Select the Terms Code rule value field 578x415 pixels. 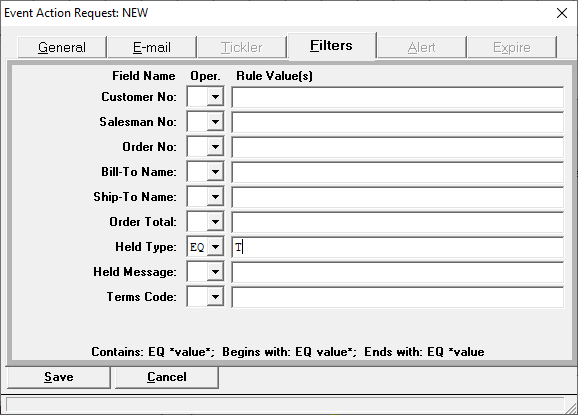click(398, 297)
